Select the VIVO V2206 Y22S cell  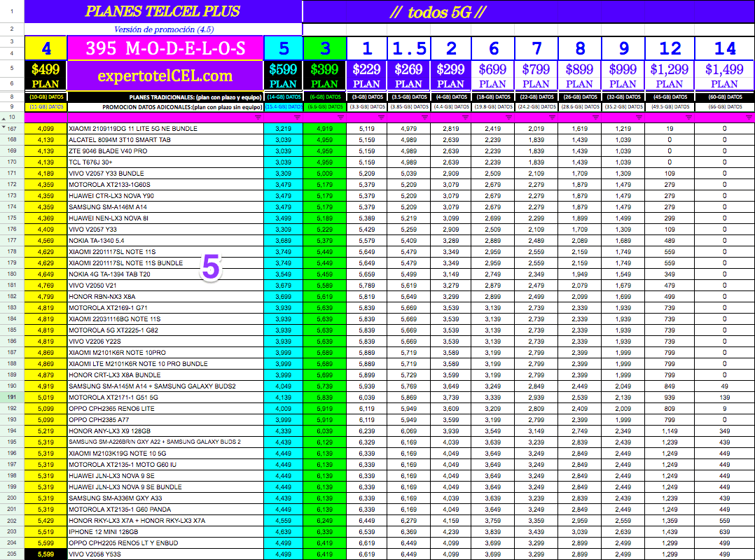[x=165, y=341]
